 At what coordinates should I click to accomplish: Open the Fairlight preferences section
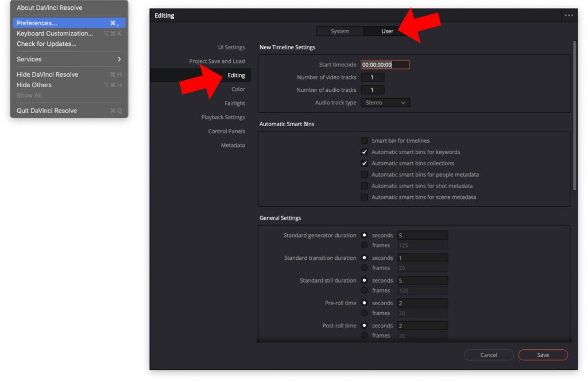point(235,103)
